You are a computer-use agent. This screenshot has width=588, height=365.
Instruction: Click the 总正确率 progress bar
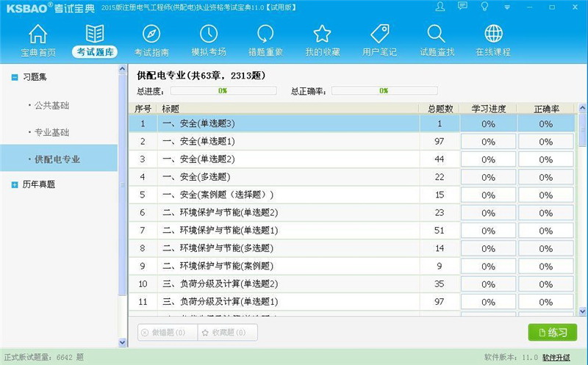(384, 90)
